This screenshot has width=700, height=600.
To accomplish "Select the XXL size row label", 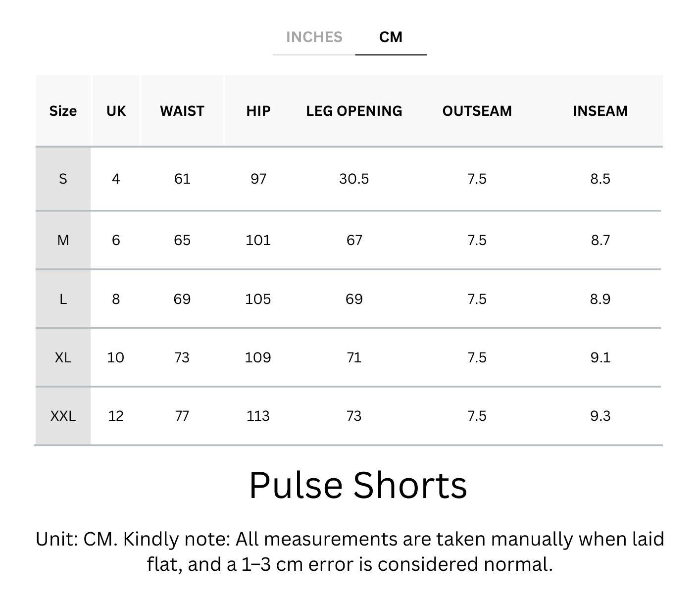I will [x=63, y=416].
